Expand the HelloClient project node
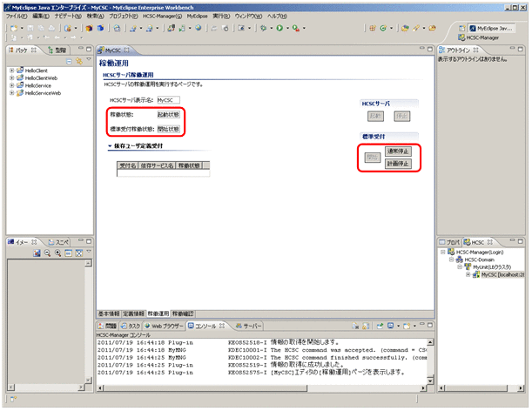The image size is (532, 411). [11, 70]
